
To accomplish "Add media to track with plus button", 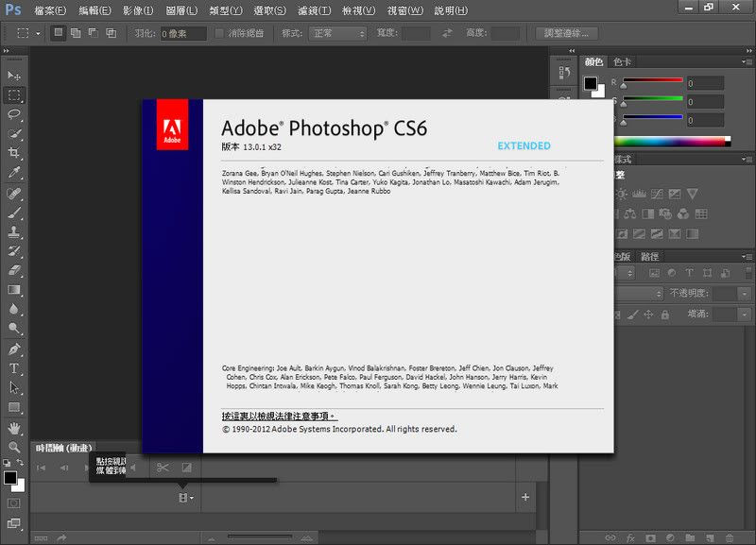I will coord(525,497).
